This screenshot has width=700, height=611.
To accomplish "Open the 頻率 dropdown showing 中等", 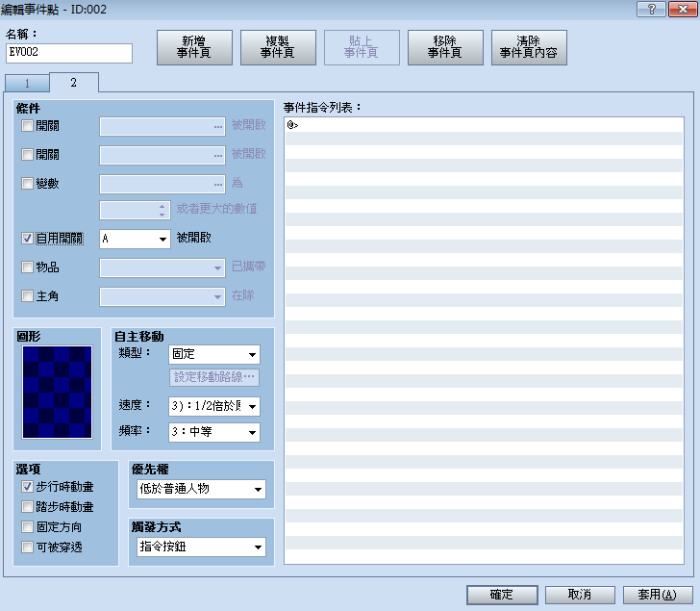I will [x=214, y=432].
